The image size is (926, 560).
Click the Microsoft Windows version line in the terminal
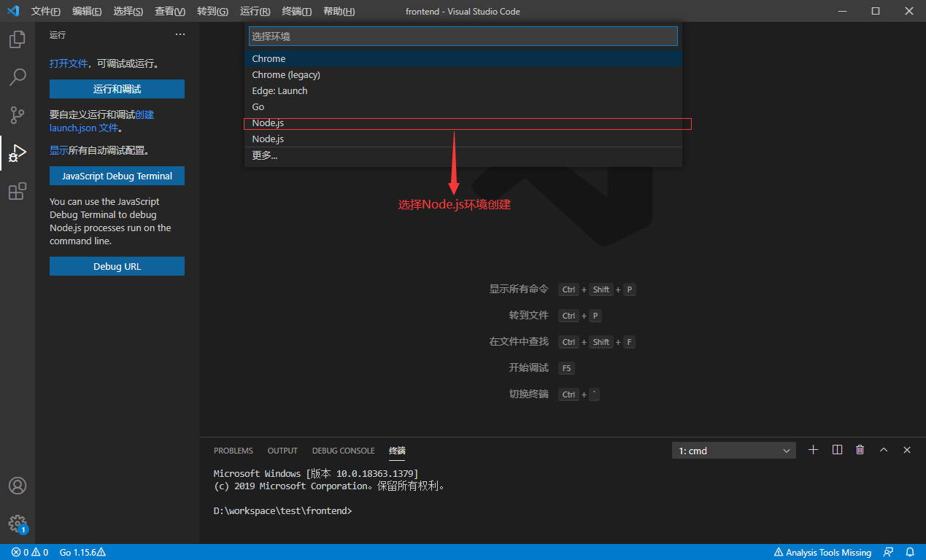[316, 474]
